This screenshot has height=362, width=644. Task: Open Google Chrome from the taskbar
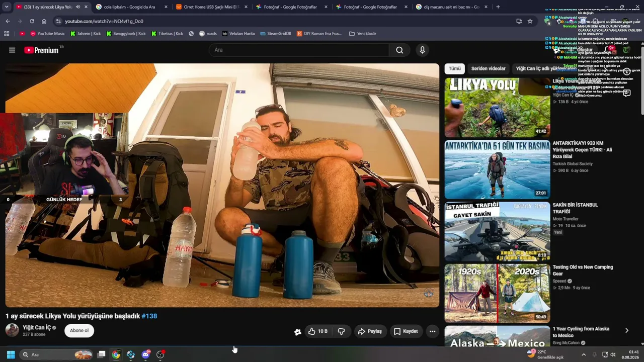tap(116, 354)
